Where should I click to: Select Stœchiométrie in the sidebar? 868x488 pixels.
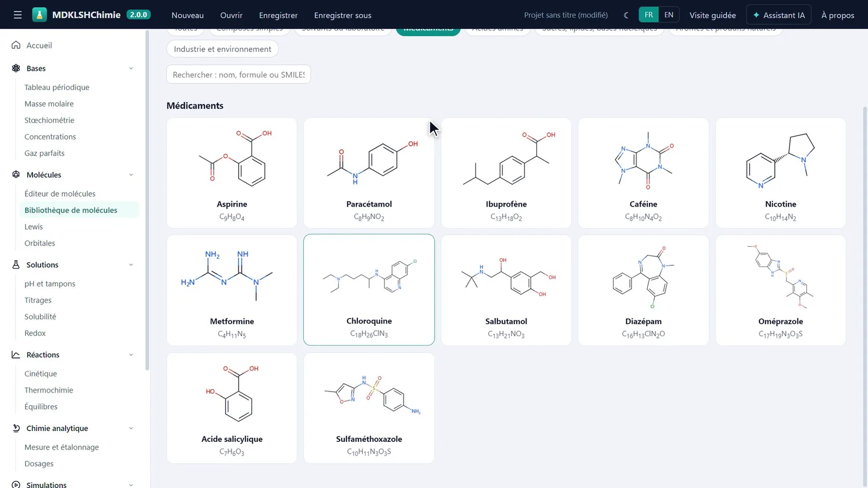pyautogui.click(x=49, y=120)
